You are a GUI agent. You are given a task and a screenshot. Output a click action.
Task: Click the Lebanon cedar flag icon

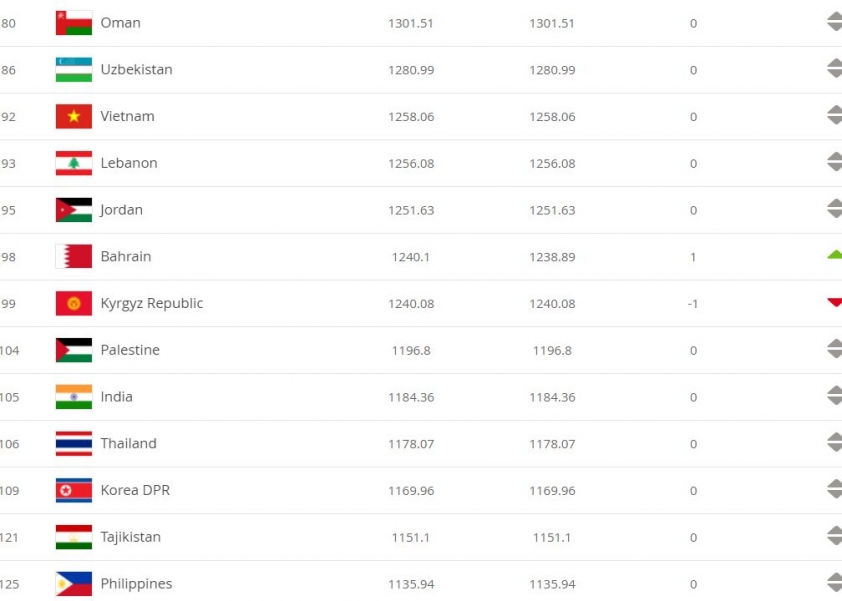tap(74, 163)
